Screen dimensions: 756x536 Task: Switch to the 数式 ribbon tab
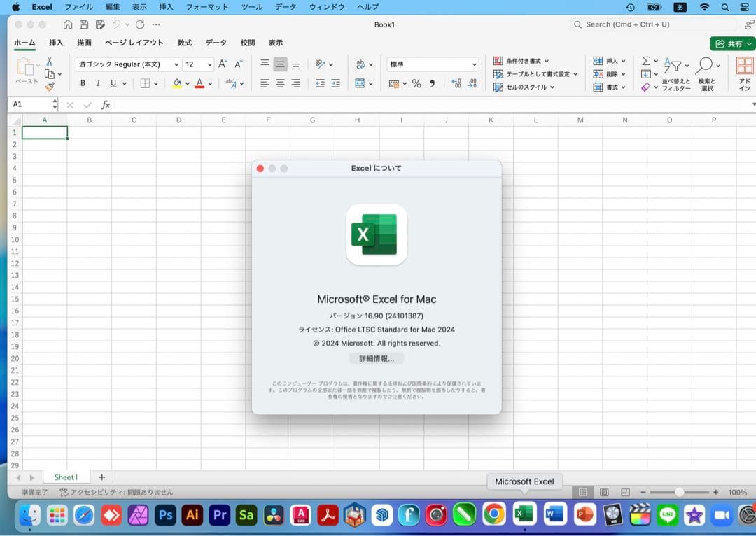click(184, 43)
